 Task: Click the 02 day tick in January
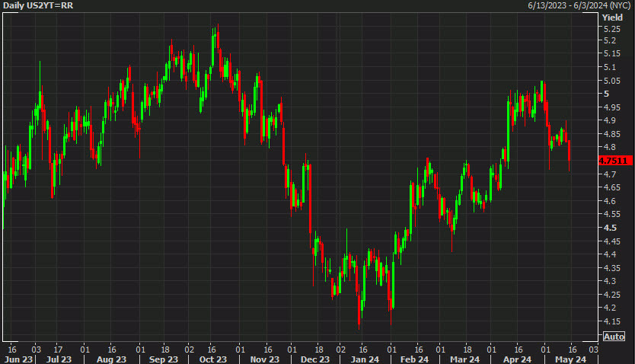[340, 350]
